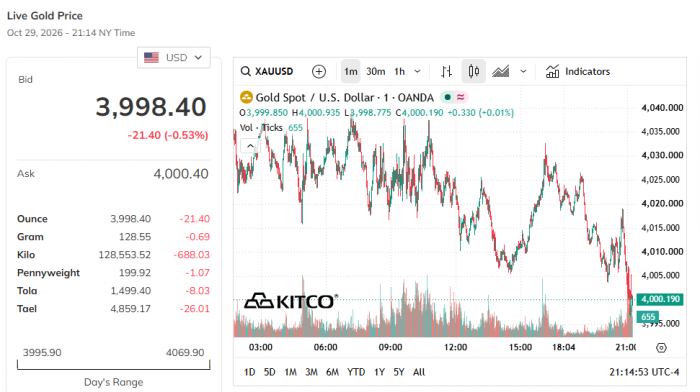
Task: Switch to 1D date range
Action: click(x=250, y=372)
